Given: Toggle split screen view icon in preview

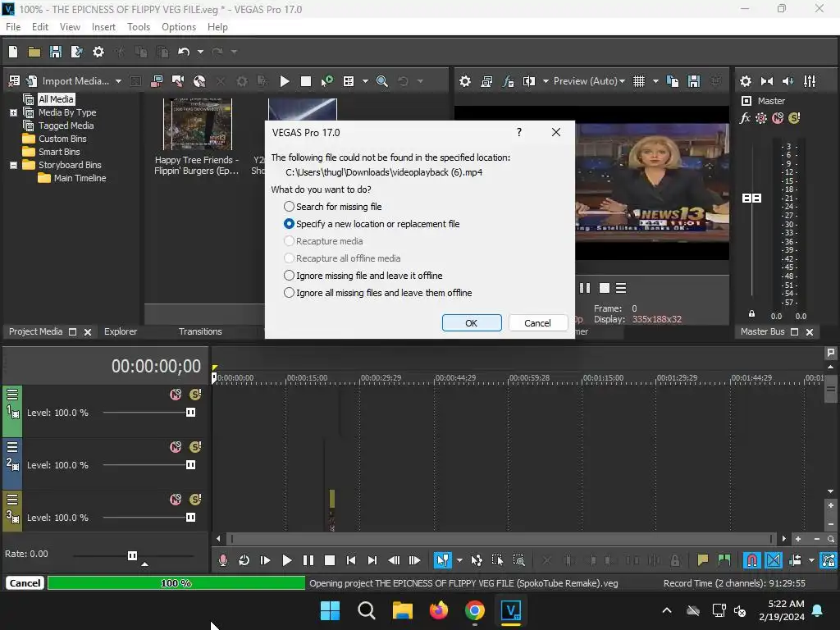Looking at the screenshot, I should pyautogui.click(x=529, y=81).
